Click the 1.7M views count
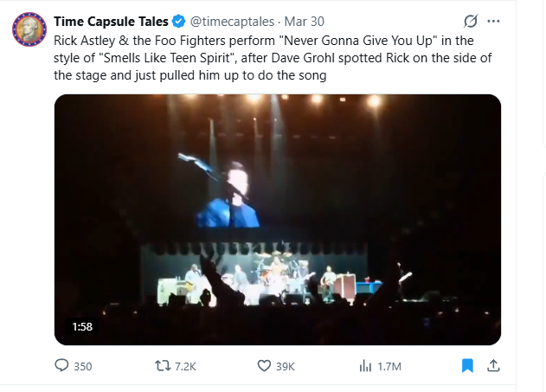Viewport: 546px width, 392px height. [390, 366]
